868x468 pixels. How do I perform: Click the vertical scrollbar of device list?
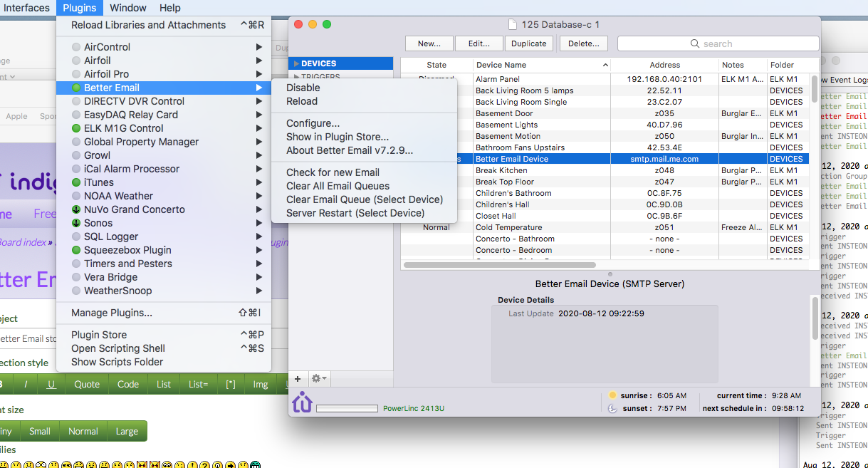[814, 89]
